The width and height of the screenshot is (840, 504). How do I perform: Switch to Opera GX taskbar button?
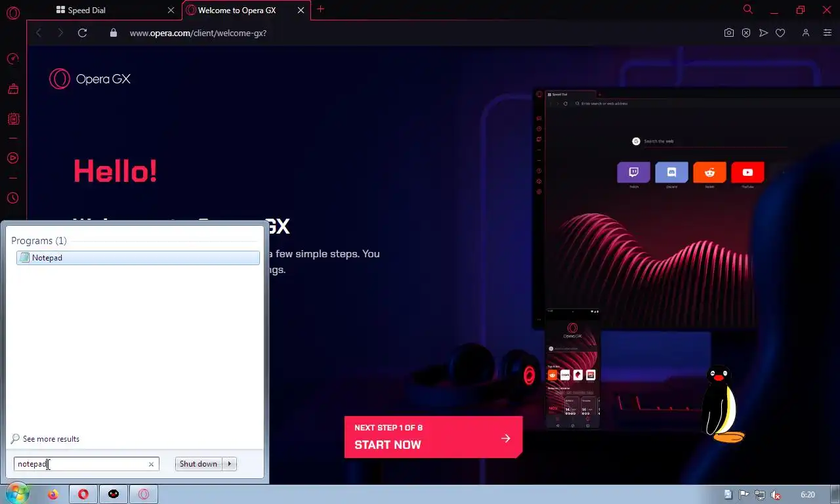pos(144,494)
